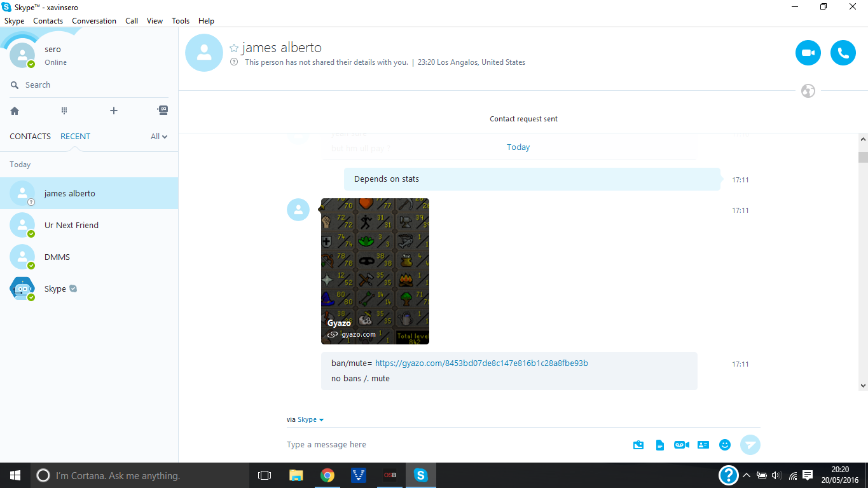This screenshot has width=868, height=488.
Task: Click the help question mark tray icon
Action: click(729, 475)
